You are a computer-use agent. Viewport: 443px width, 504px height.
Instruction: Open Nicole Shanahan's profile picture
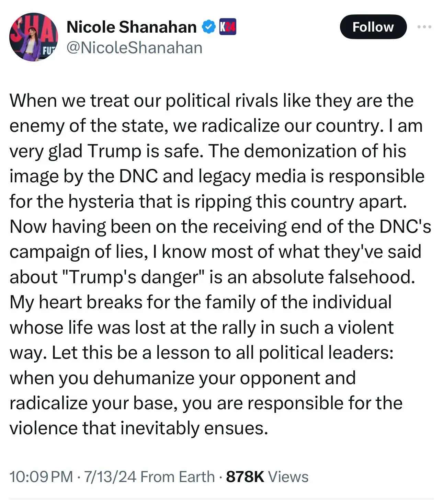[x=33, y=37]
